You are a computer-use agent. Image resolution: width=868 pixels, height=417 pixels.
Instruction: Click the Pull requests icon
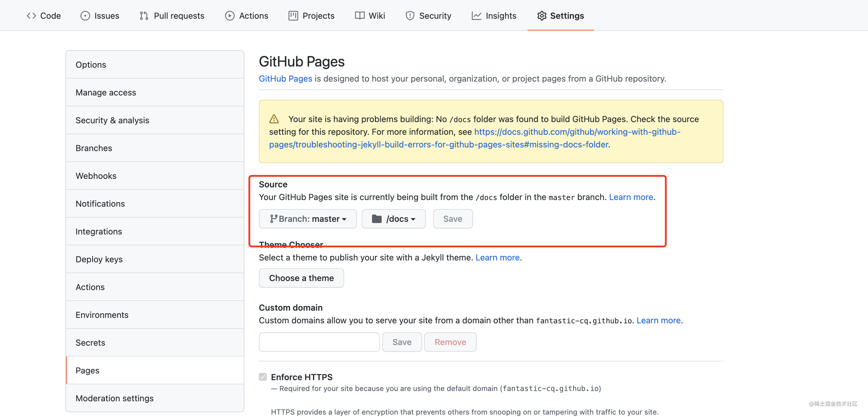[144, 16]
